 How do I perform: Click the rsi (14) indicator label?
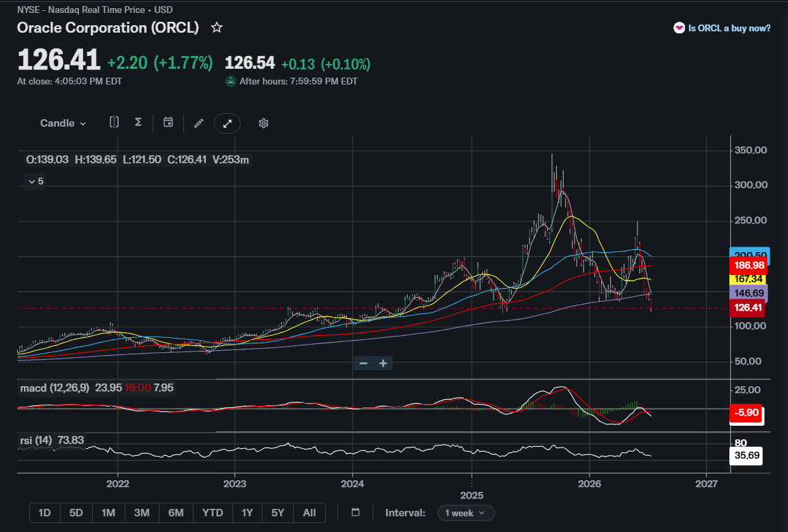35,441
